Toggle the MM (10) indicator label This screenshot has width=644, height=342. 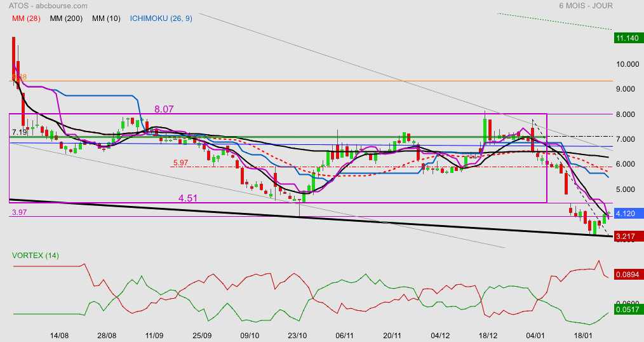pyautogui.click(x=105, y=18)
